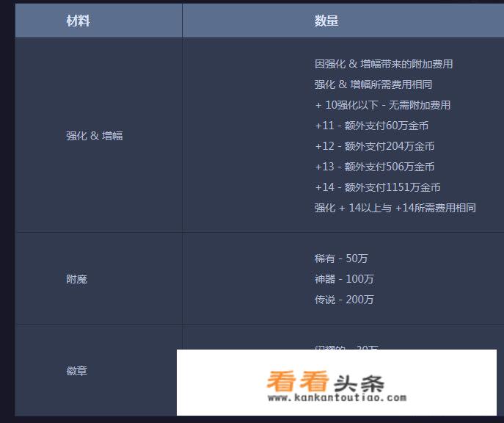
Task: Click the line +11 - 额外支付60万金币
Action: 371,126
